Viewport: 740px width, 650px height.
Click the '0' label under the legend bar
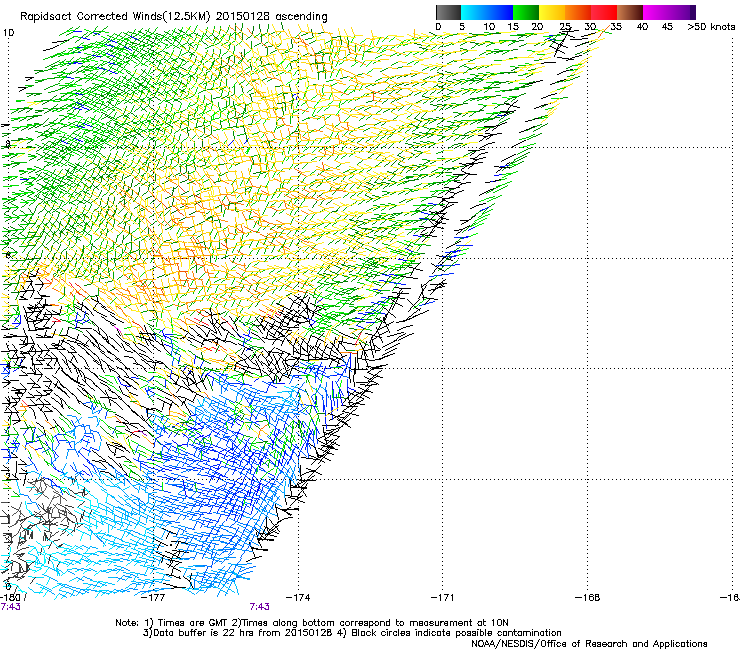point(438,27)
